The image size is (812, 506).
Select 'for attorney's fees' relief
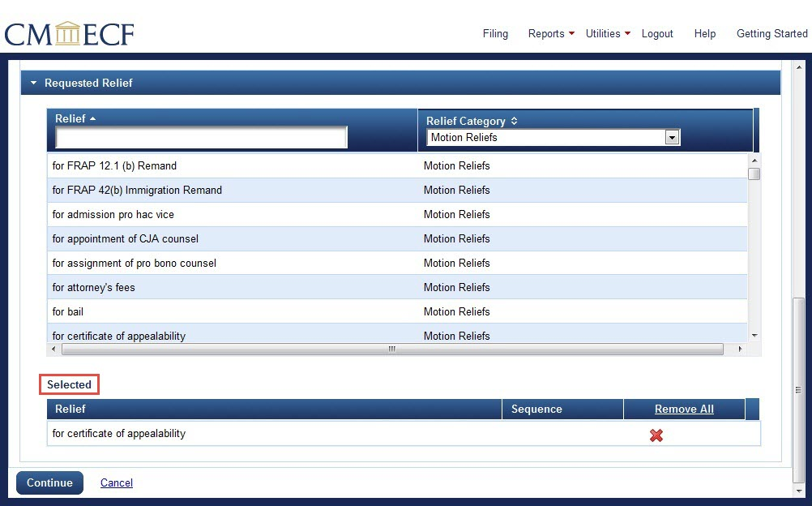click(93, 288)
